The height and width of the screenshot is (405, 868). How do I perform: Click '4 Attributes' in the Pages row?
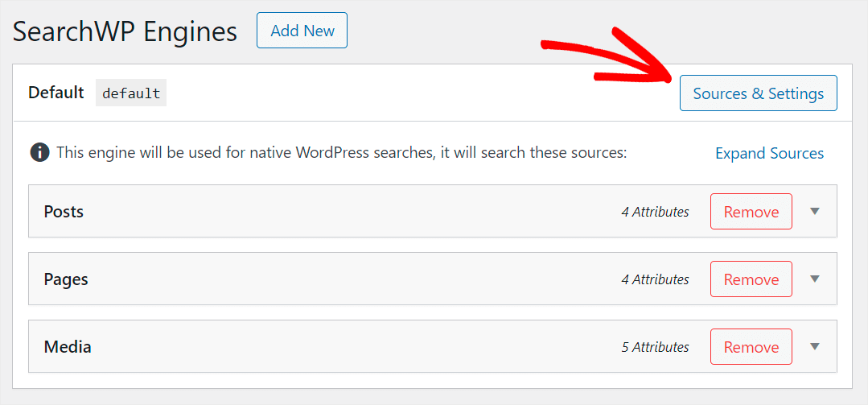coord(655,279)
